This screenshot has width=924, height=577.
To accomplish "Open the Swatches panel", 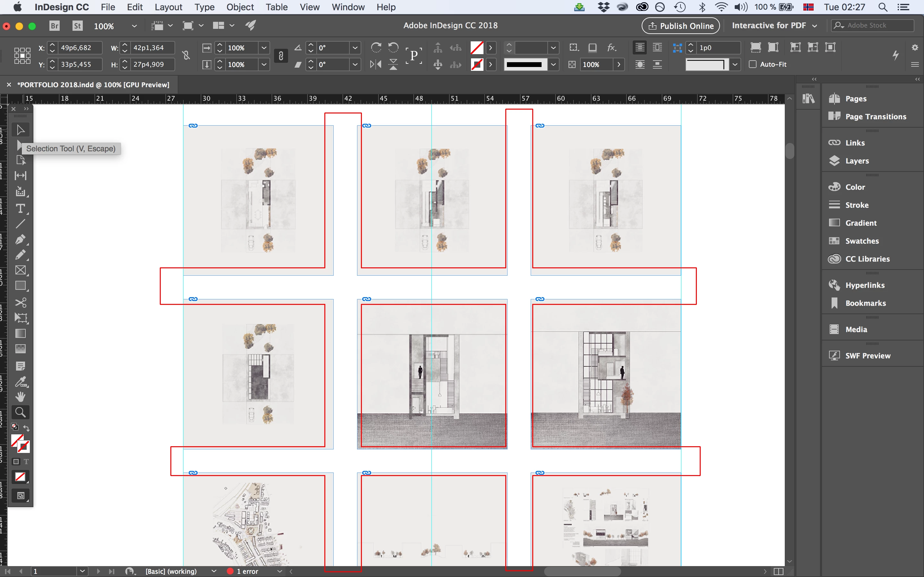I will [x=862, y=241].
